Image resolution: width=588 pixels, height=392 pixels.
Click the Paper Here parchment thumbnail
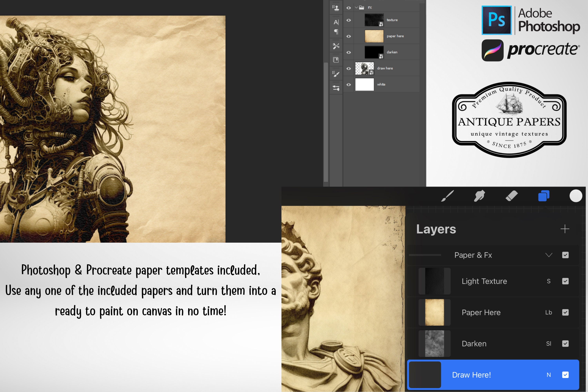[x=435, y=312]
